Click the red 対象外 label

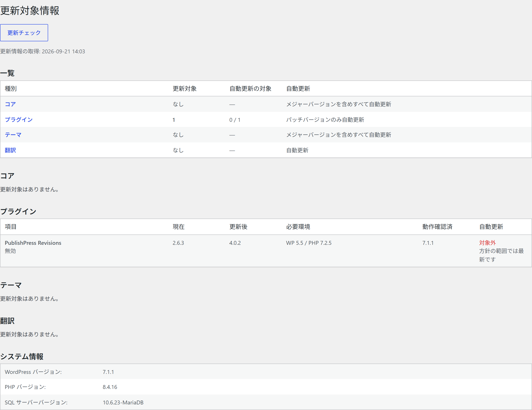pyautogui.click(x=487, y=243)
